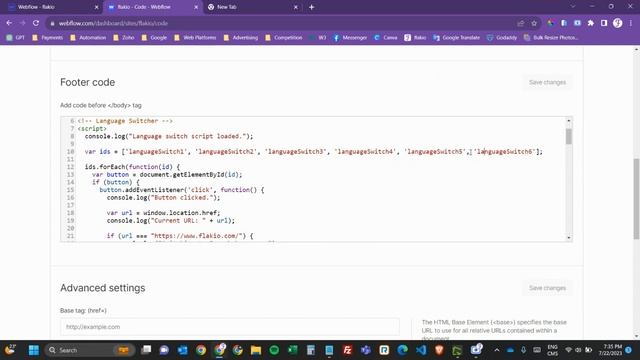Save changes in the Advanced settings section

[x=547, y=288]
